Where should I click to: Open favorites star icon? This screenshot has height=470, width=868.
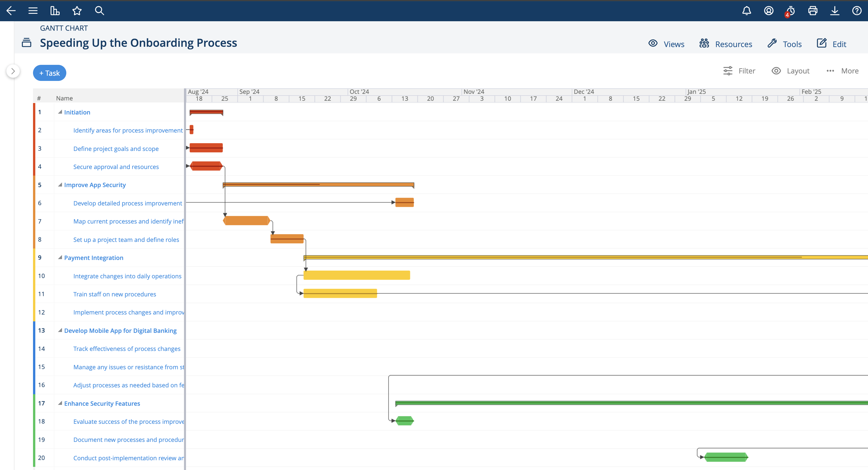[77, 11]
